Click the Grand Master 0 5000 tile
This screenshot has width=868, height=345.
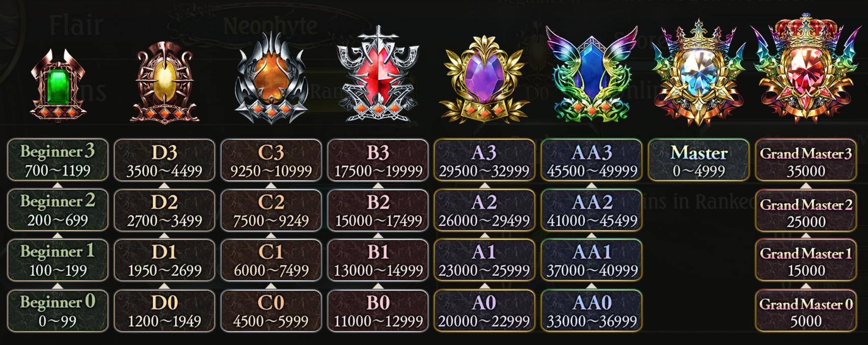pyautogui.click(x=806, y=311)
